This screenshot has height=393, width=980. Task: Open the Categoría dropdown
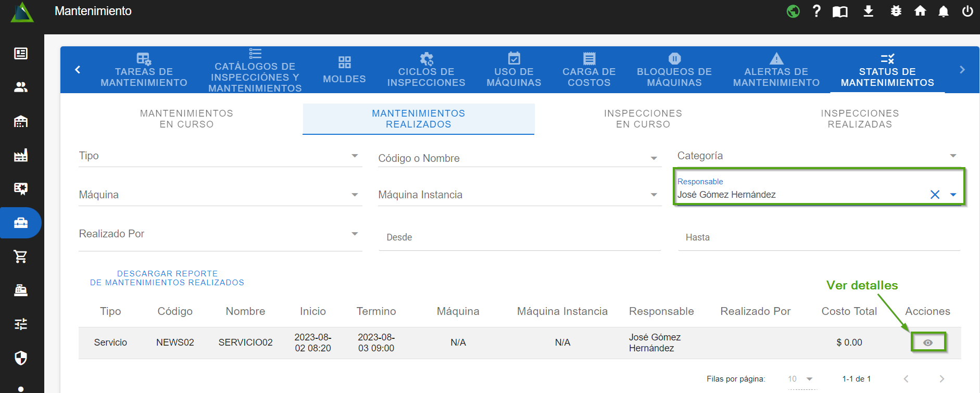coord(953,156)
